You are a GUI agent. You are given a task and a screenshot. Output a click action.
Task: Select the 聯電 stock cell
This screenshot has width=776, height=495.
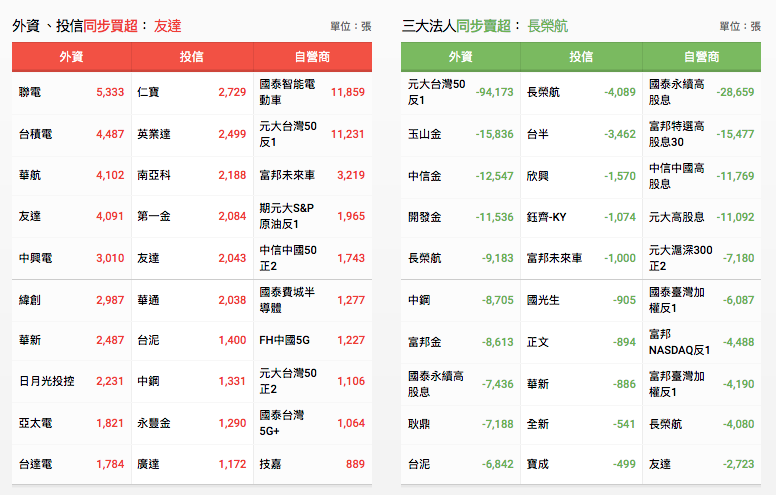coord(30,92)
